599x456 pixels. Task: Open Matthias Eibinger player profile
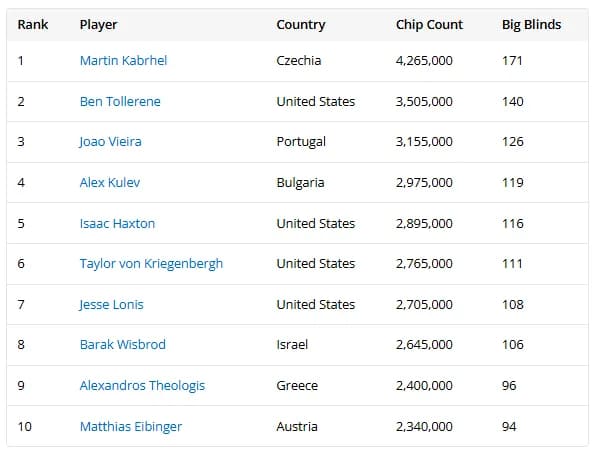[131, 427]
